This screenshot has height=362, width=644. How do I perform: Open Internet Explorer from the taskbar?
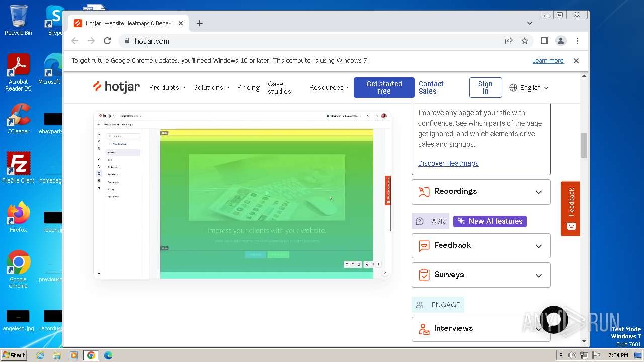click(40, 355)
